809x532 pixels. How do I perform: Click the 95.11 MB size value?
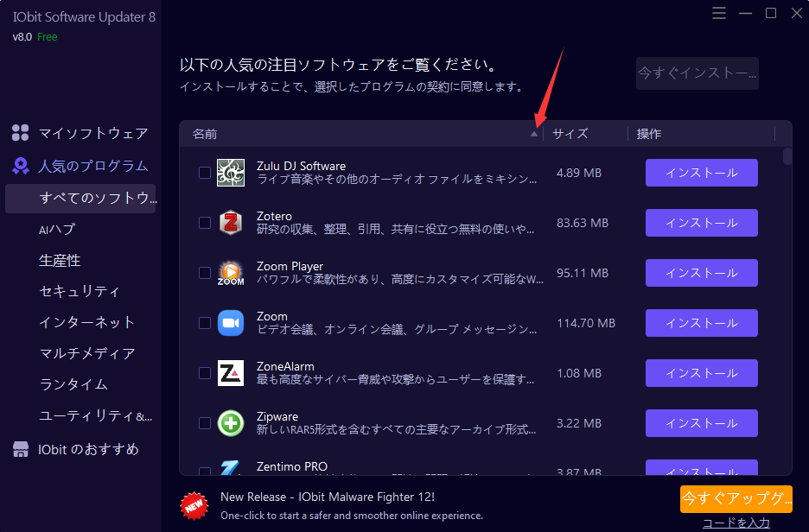point(583,273)
